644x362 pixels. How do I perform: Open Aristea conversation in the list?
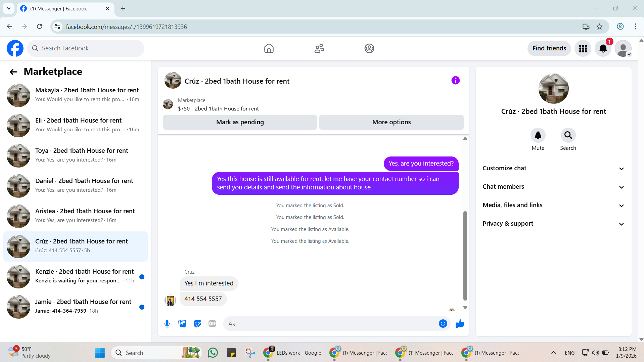tap(76, 216)
